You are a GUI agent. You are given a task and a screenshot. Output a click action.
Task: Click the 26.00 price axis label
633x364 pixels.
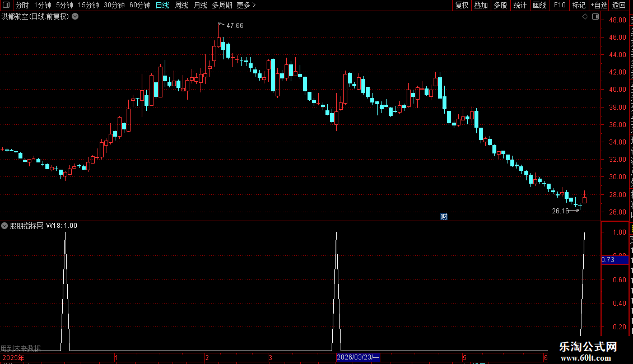(617, 212)
